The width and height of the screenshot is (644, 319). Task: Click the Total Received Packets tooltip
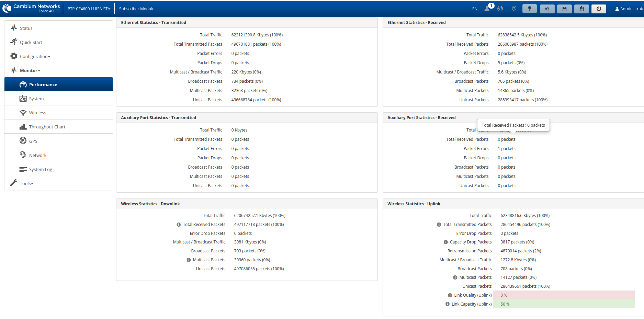(513, 125)
